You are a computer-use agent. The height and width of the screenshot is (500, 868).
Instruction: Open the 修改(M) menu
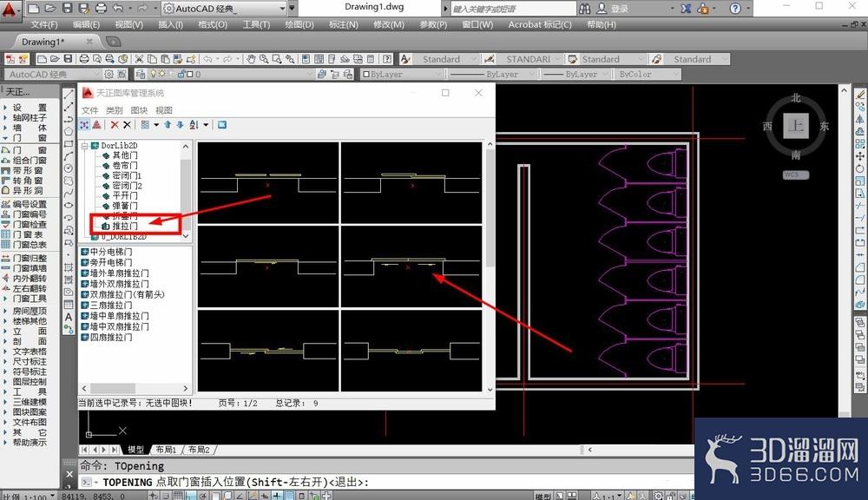389,25
